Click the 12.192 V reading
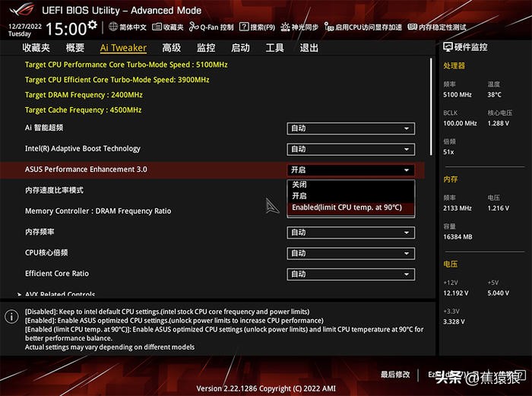532x396 pixels. (x=456, y=293)
